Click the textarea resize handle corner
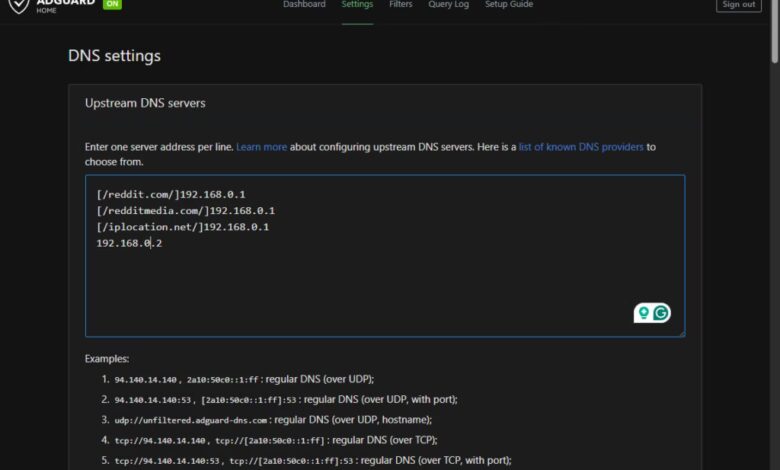This screenshot has height=470, width=780. [682, 333]
